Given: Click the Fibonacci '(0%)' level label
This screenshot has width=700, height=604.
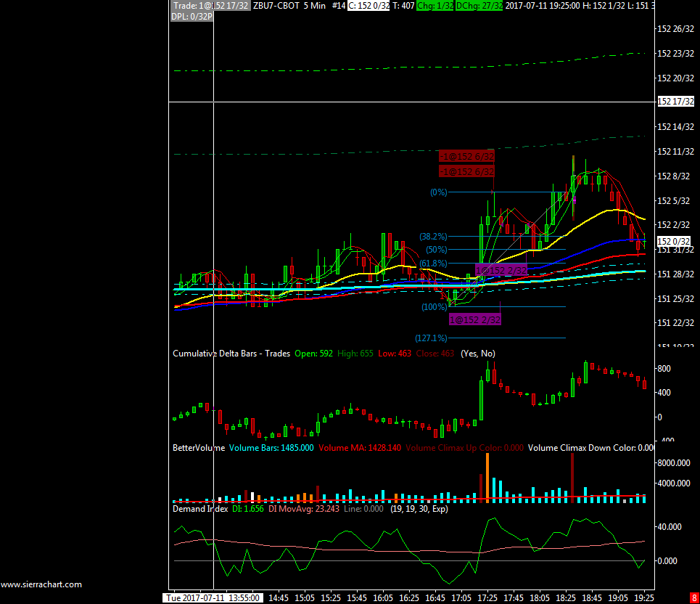Looking at the screenshot, I should [x=438, y=192].
